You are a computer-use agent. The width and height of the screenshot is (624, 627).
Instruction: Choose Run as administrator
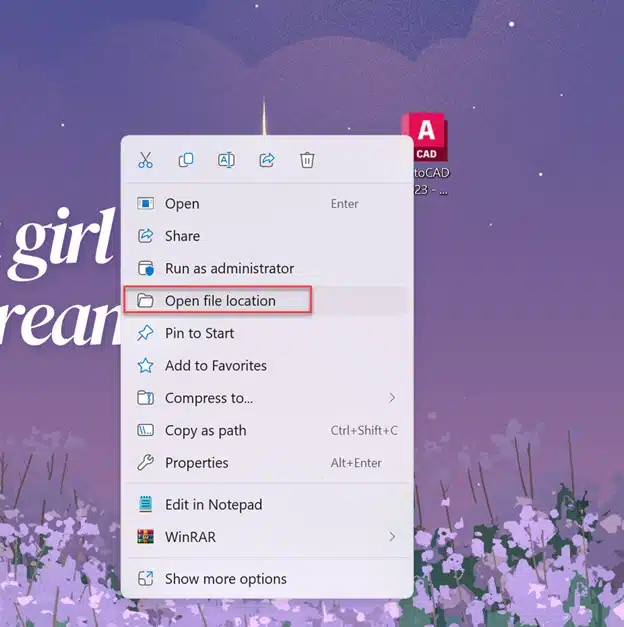coord(229,269)
